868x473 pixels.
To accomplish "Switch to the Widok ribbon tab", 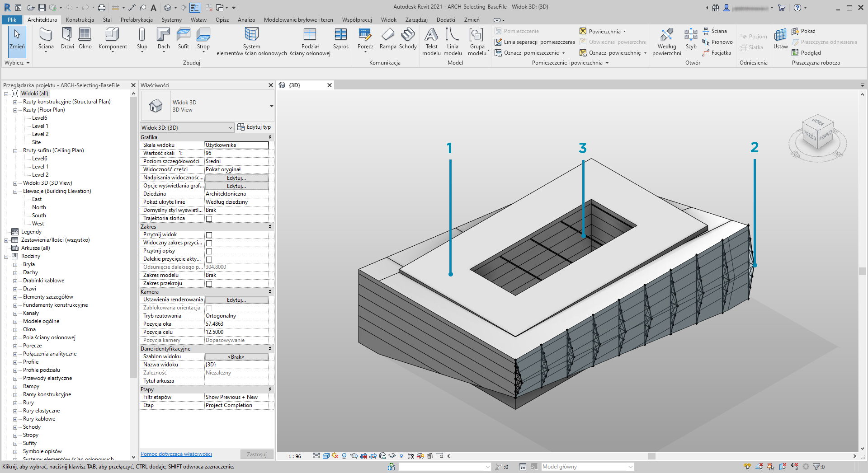I will pyautogui.click(x=388, y=19).
